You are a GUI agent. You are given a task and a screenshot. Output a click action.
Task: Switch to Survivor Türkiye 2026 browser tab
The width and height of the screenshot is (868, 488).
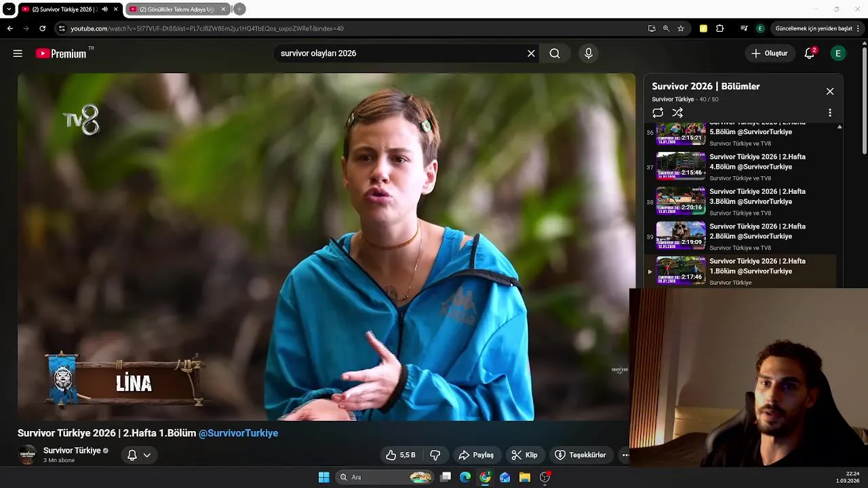click(x=66, y=9)
